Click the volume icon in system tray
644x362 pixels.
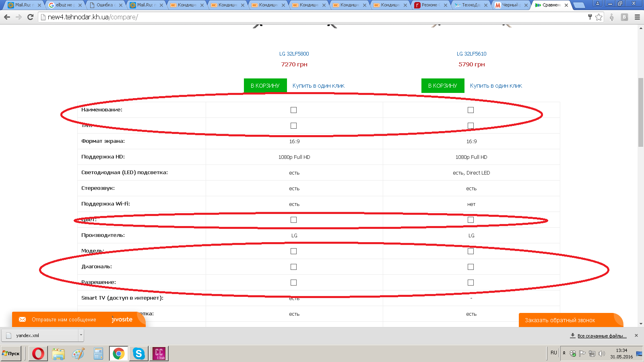602,354
